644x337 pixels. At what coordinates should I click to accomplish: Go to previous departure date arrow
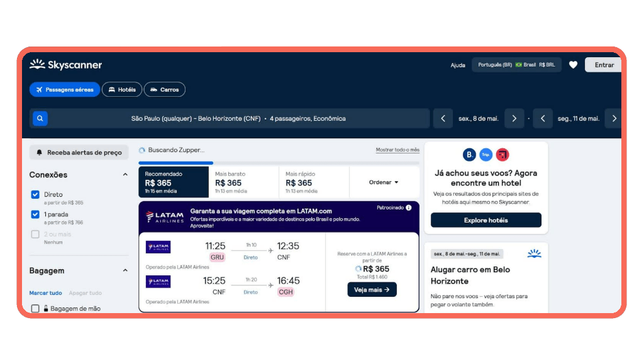pos(443,118)
